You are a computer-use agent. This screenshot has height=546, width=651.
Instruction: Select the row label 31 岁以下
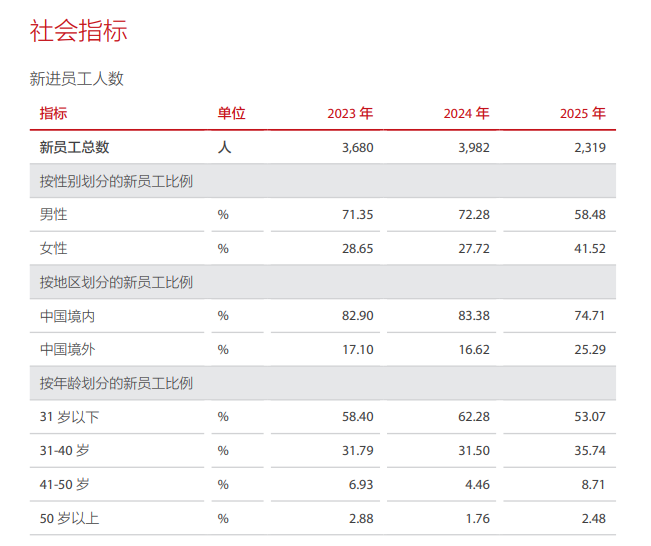(x=69, y=416)
